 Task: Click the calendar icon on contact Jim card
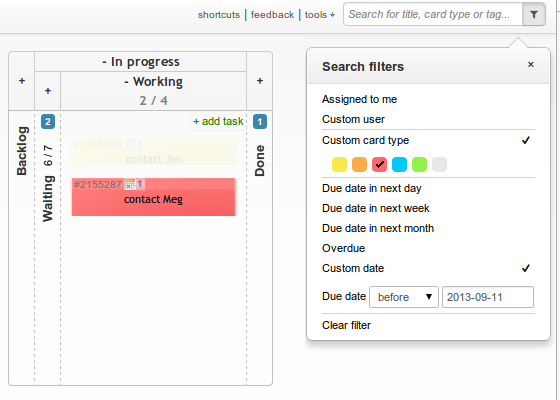click(130, 144)
